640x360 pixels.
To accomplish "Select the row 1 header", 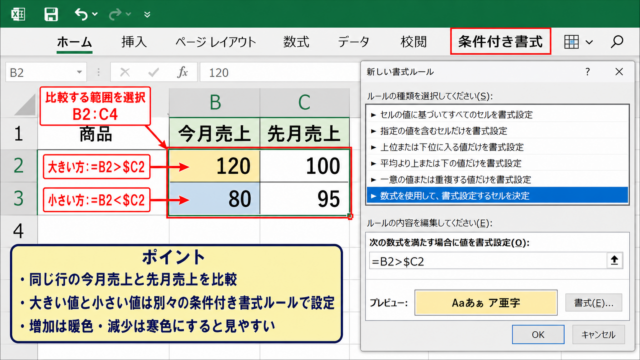I will point(19,133).
